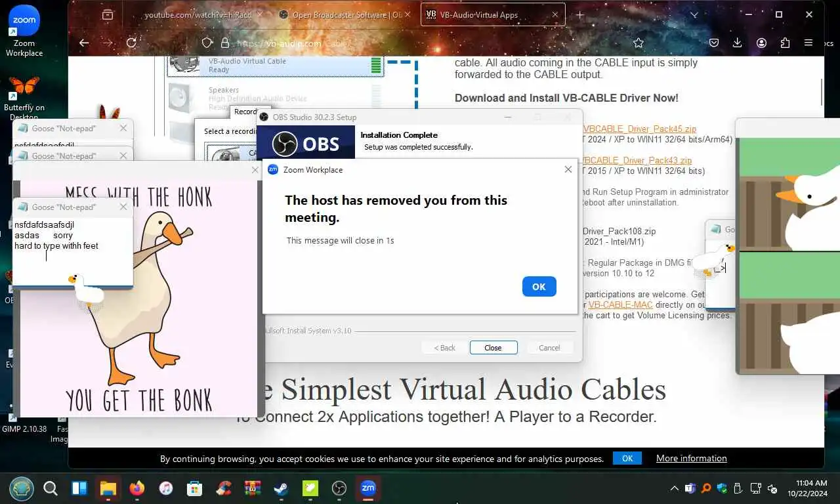
Task: Click Back in OBS Setup
Action: coord(445,348)
